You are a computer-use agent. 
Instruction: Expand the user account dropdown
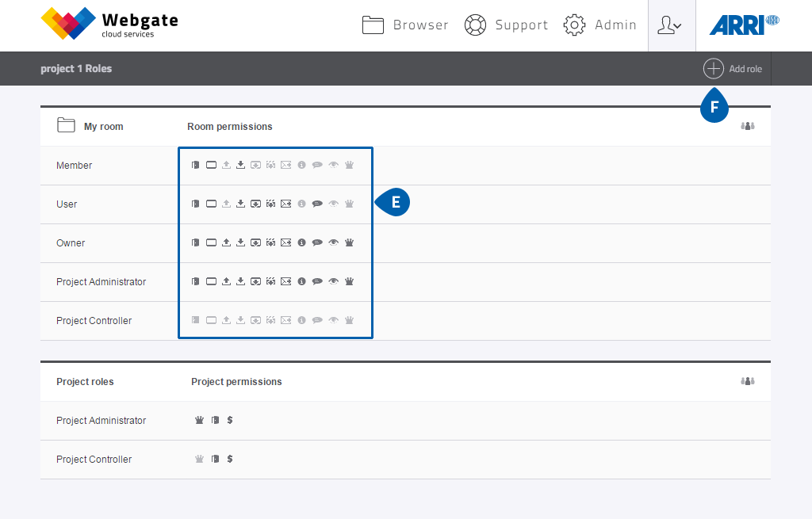[x=671, y=25]
